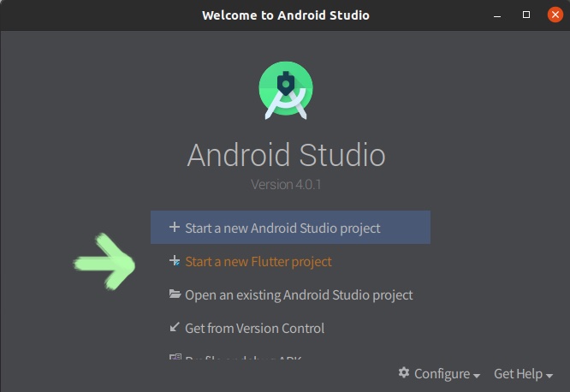Open the Get Help dropdown menu

coord(523,373)
